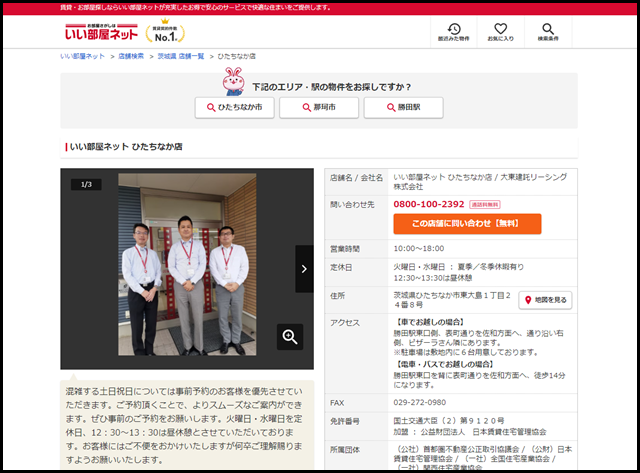The width and height of the screenshot is (640, 473).
Task: Open the recently viewed properties history icon
Action: click(453, 32)
